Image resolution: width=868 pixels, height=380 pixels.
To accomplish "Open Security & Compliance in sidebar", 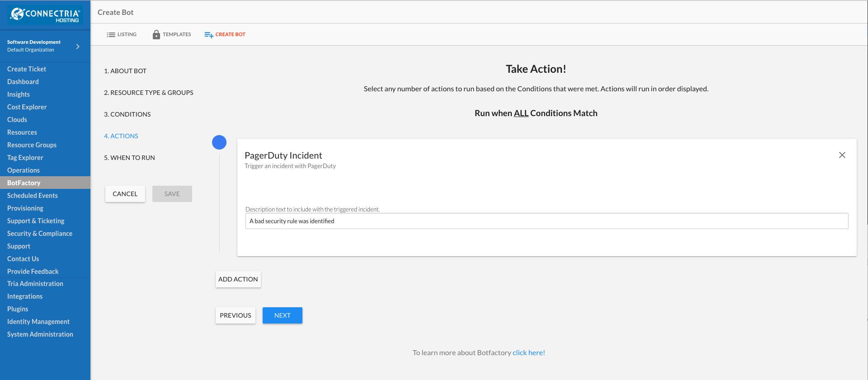I will [x=40, y=234].
